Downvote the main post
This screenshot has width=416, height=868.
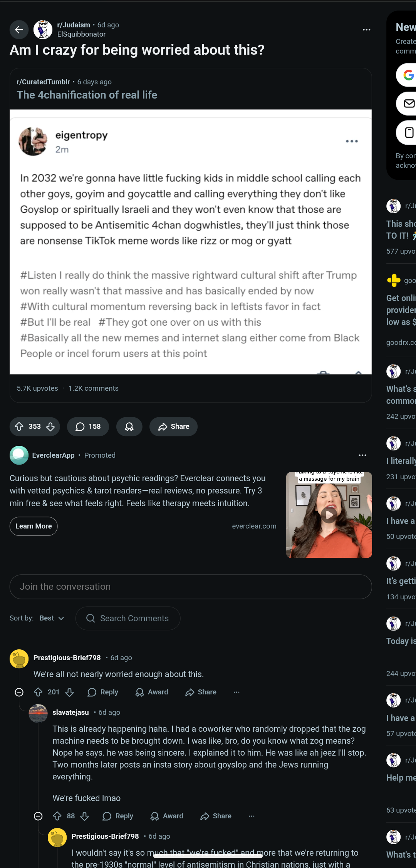(x=50, y=426)
